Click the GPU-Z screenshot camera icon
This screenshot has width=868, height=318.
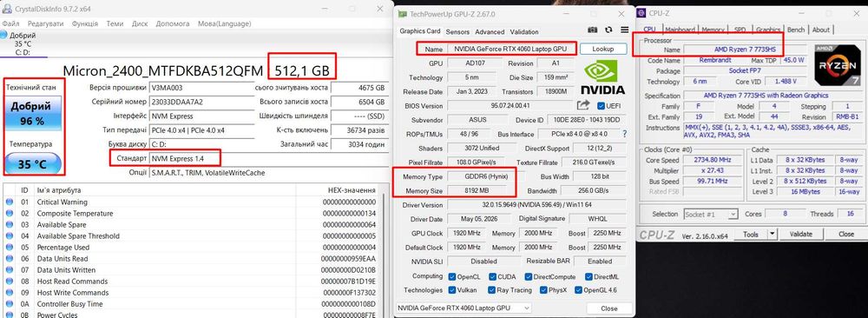(x=593, y=30)
